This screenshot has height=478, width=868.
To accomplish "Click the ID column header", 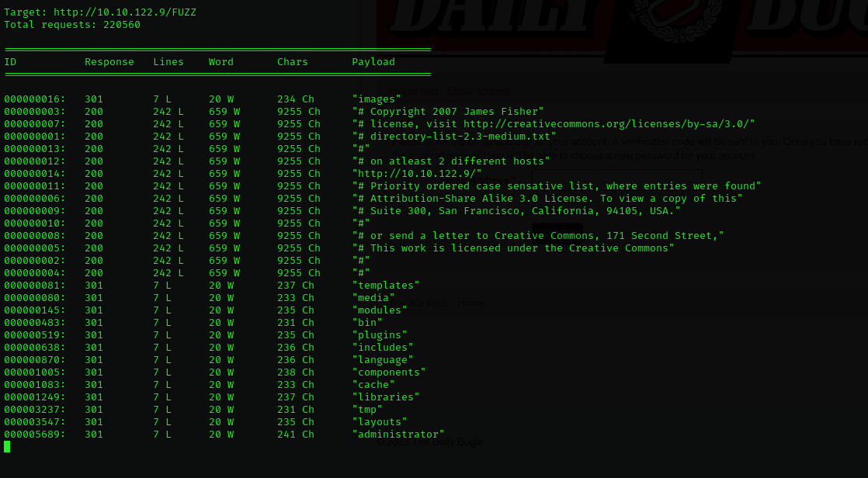I will pos(10,62).
